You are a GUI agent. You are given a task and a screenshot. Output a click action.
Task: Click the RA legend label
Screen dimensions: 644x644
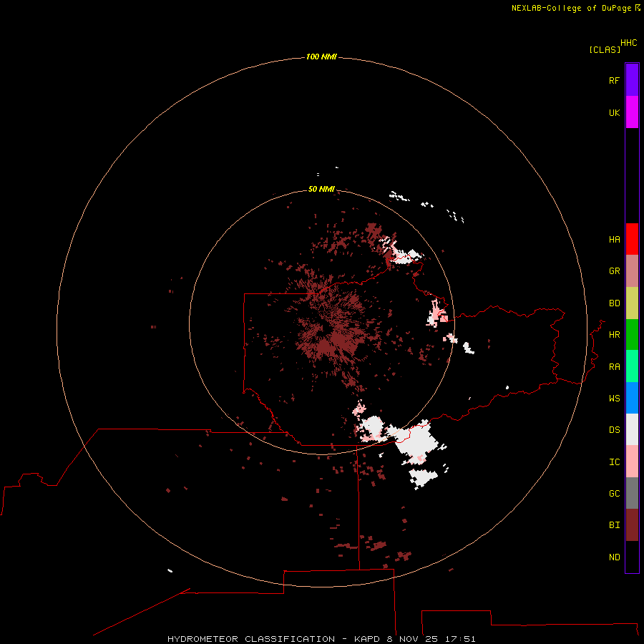click(614, 366)
